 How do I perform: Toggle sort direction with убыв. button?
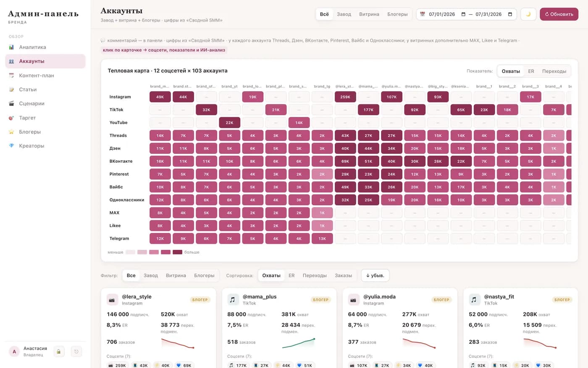point(375,275)
